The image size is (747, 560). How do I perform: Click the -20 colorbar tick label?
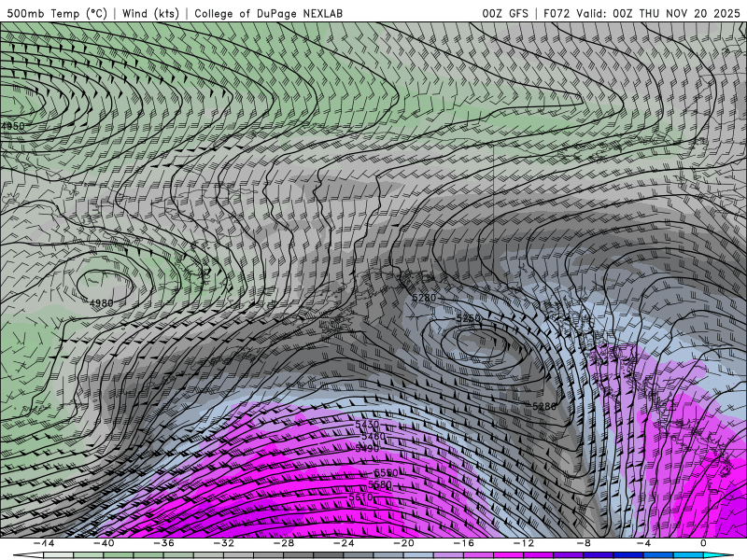coord(403,543)
